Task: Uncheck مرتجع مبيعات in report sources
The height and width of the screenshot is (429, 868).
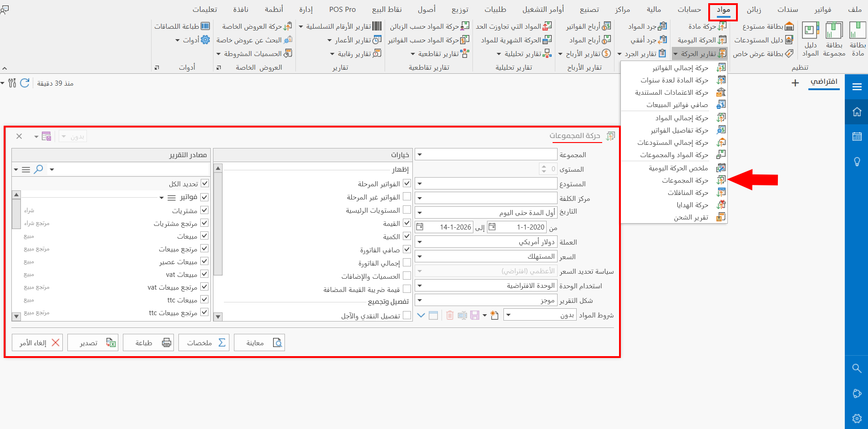Action: pyautogui.click(x=205, y=249)
